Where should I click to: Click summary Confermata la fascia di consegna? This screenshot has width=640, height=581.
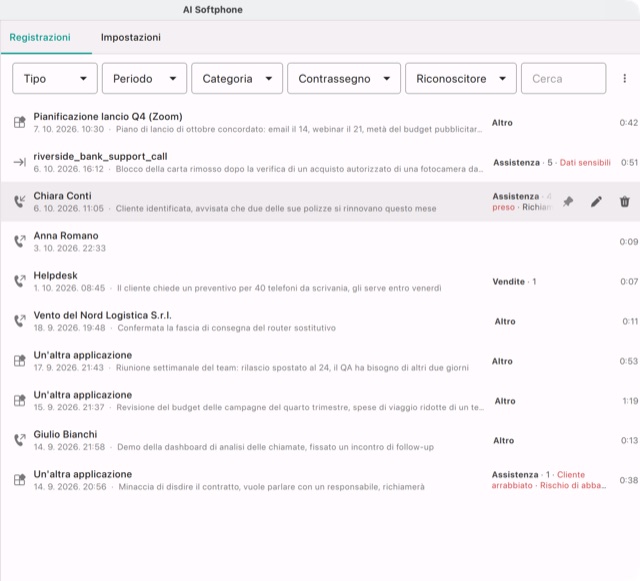(227, 328)
